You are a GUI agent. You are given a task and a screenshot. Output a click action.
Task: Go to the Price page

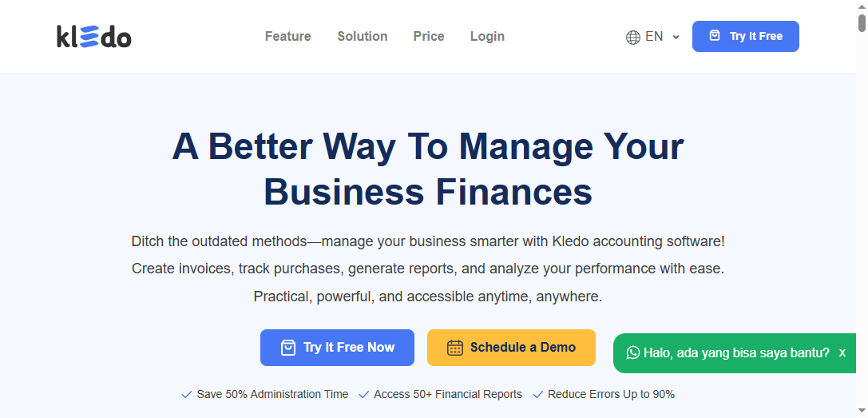pyautogui.click(x=429, y=36)
